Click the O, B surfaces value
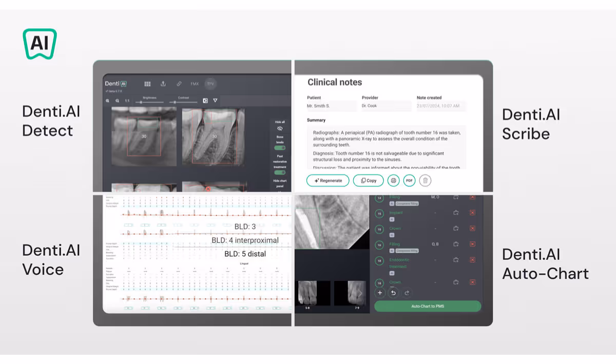Viewport: 616px width, 364px height. point(435,244)
